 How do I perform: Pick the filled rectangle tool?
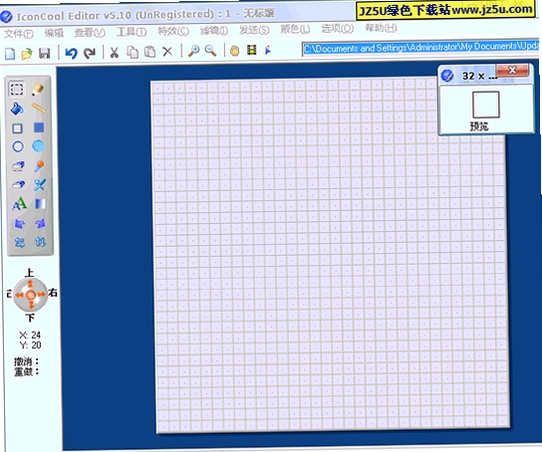coord(39,128)
